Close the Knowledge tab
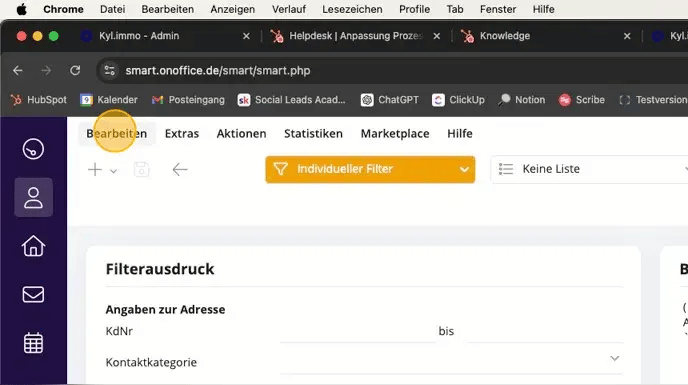 click(x=627, y=36)
